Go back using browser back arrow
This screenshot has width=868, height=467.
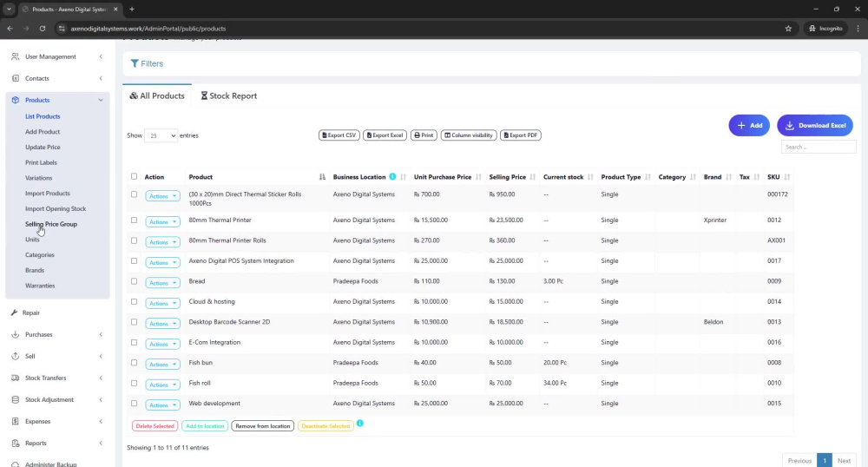coord(10,29)
